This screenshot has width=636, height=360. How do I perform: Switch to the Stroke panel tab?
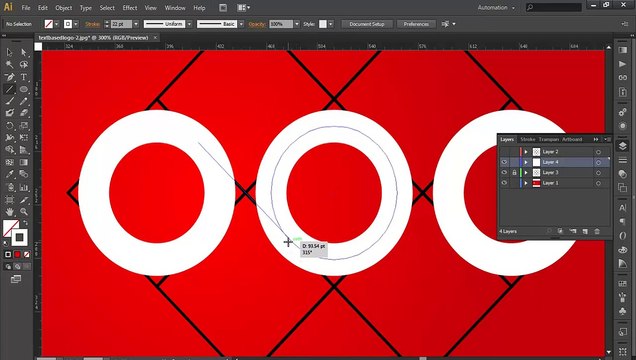point(528,139)
